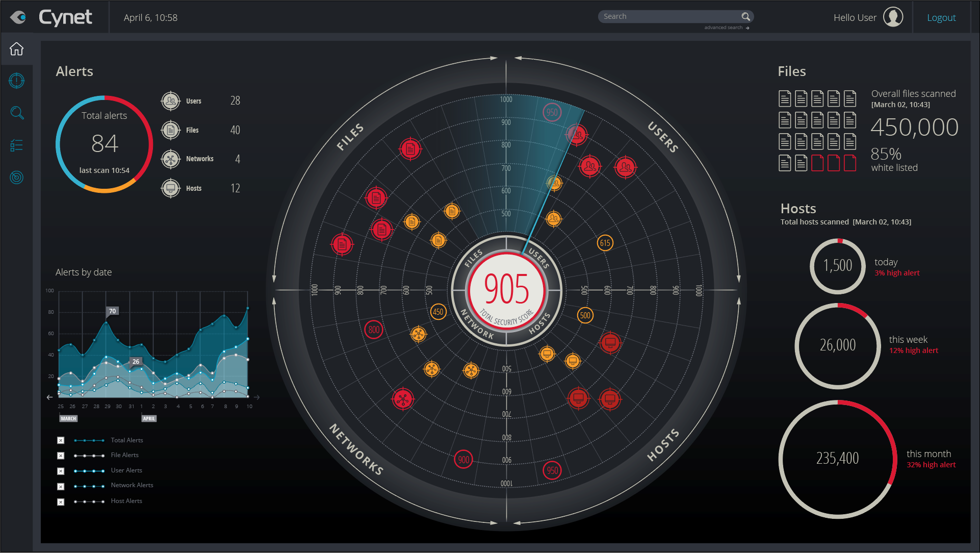
Task: Hide Host Alerts from the Alerts by date chart
Action: tap(61, 501)
